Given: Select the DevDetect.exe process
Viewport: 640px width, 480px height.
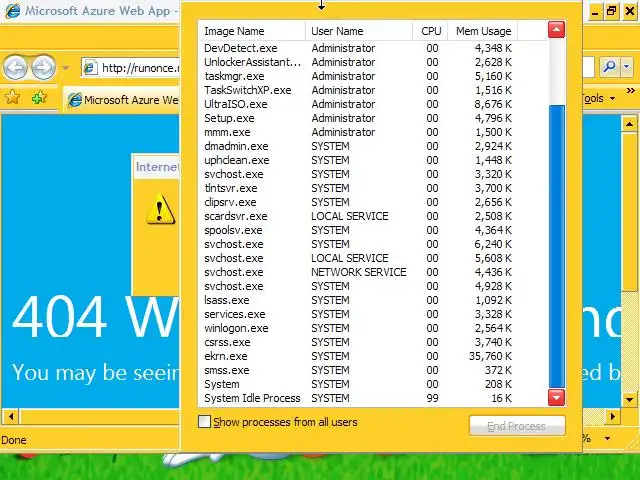Looking at the screenshot, I should tap(358, 48).
